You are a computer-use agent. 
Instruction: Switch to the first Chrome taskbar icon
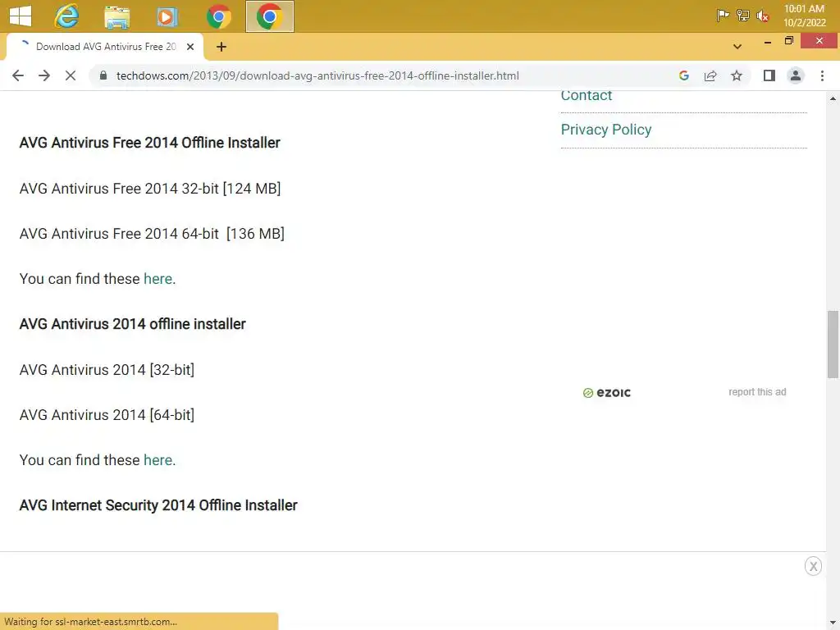[218, 16]
